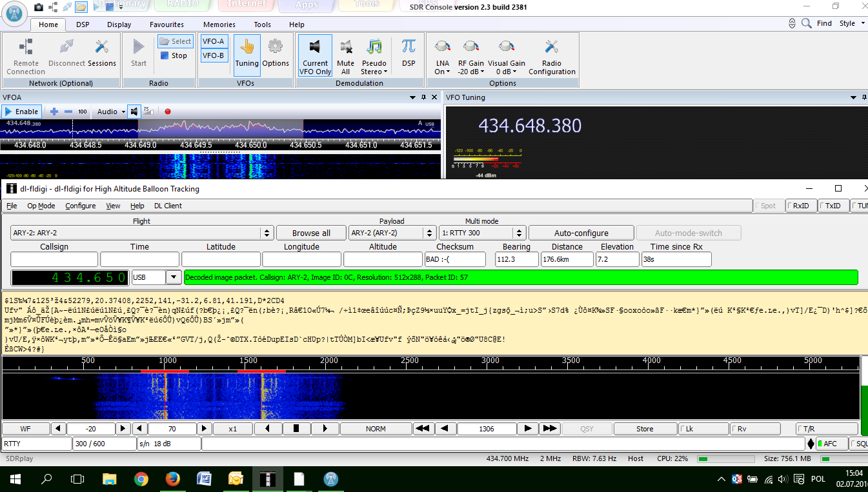Open the DSP pi icon
This screenshot has width=868, height=492.
coord(408,47)
